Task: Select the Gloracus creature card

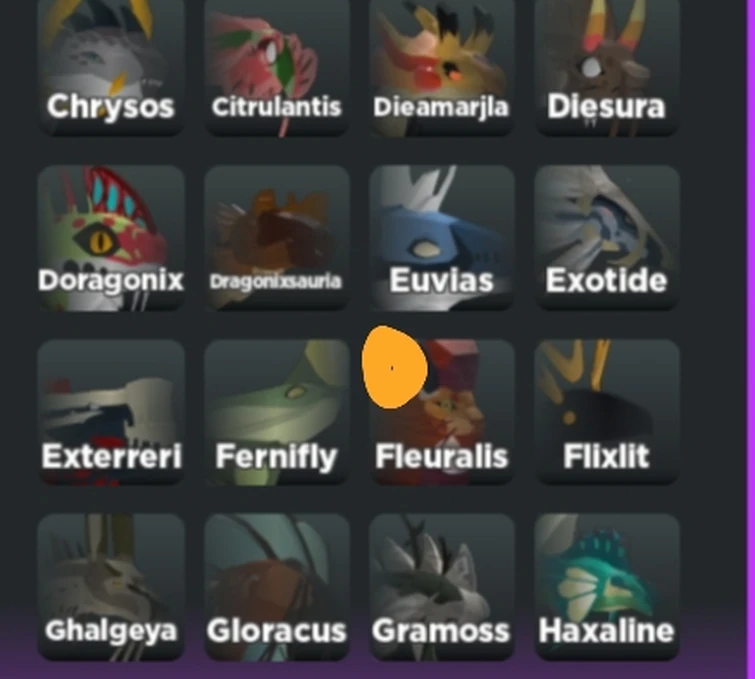Action: pyautogui.click(x=277, y=587)
